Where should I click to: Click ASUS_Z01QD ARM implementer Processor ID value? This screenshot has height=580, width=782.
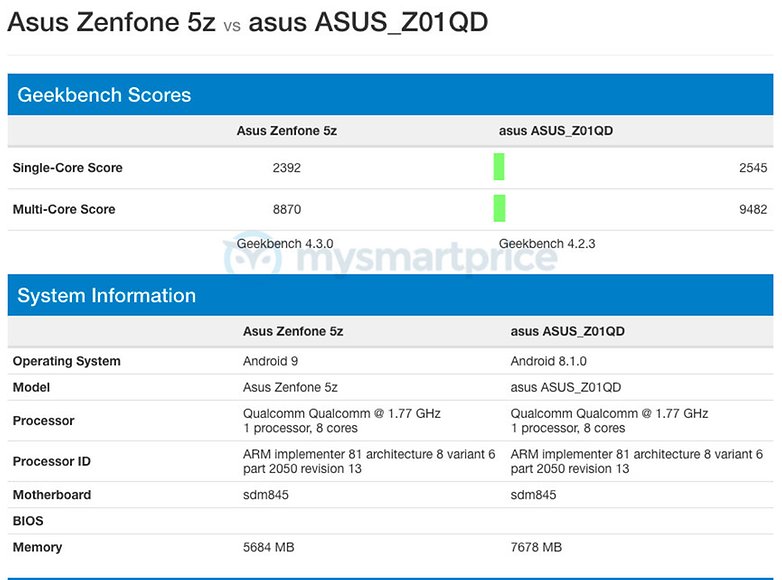coord(636,461)
